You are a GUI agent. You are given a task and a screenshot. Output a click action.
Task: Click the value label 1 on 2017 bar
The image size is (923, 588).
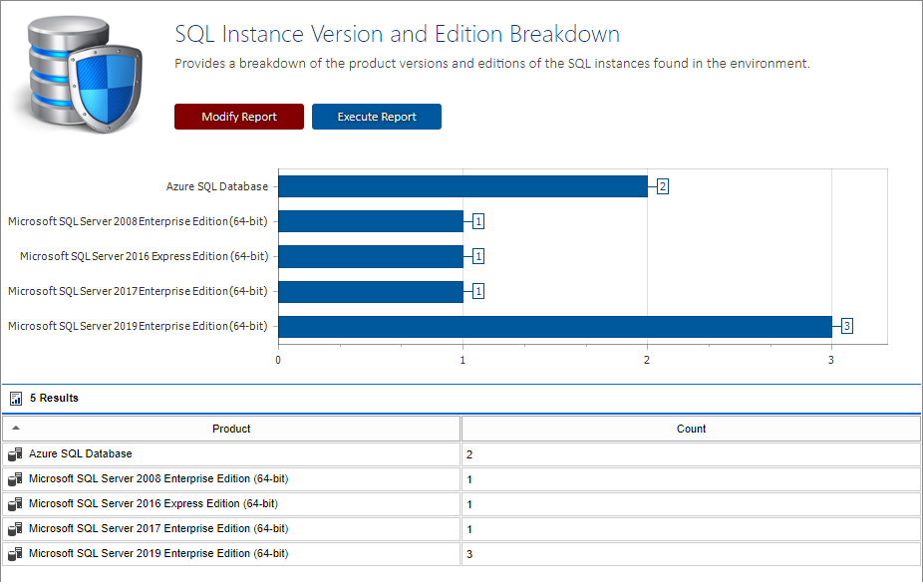coord(478,291)
